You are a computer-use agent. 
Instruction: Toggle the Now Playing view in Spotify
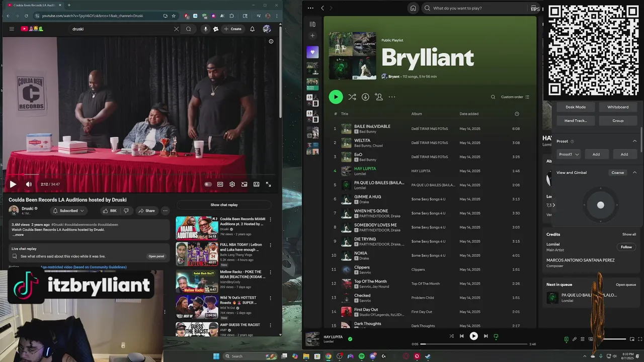(x=566, y=339)
